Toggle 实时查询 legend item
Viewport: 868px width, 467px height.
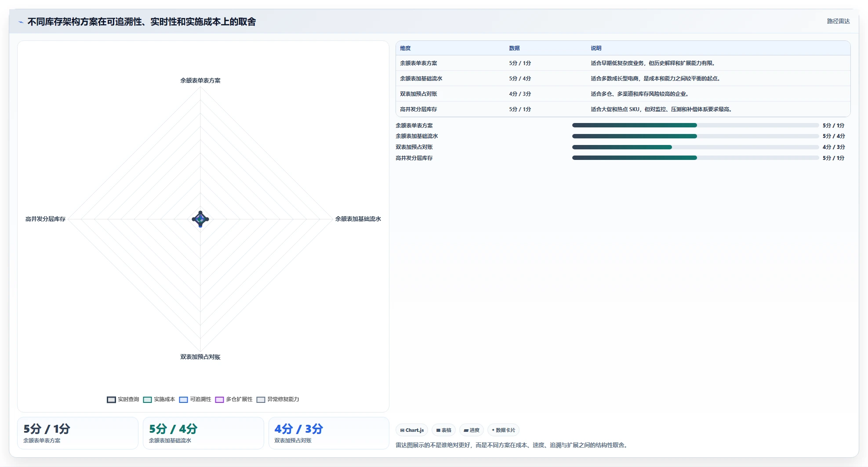coord(123,399)
